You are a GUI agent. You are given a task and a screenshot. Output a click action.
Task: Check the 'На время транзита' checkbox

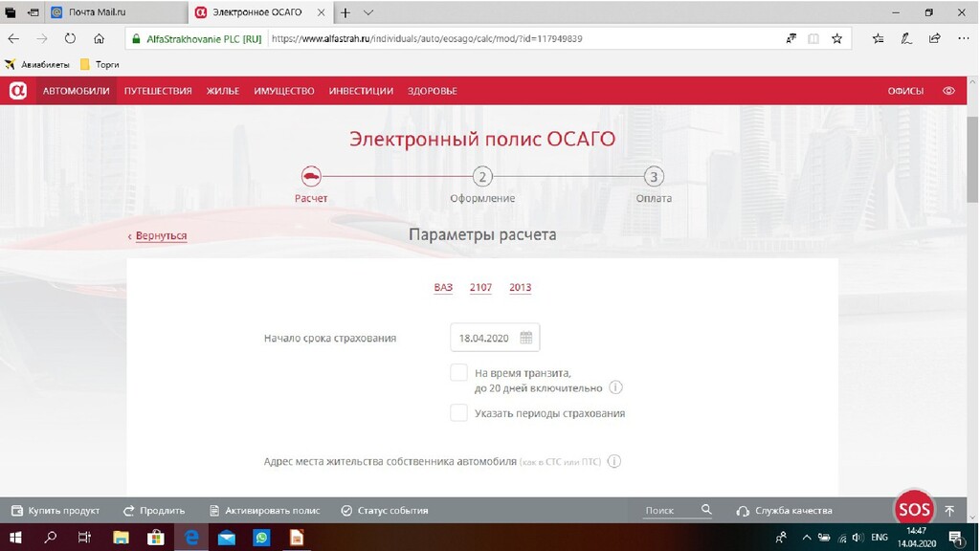click(x=458, y=372)
